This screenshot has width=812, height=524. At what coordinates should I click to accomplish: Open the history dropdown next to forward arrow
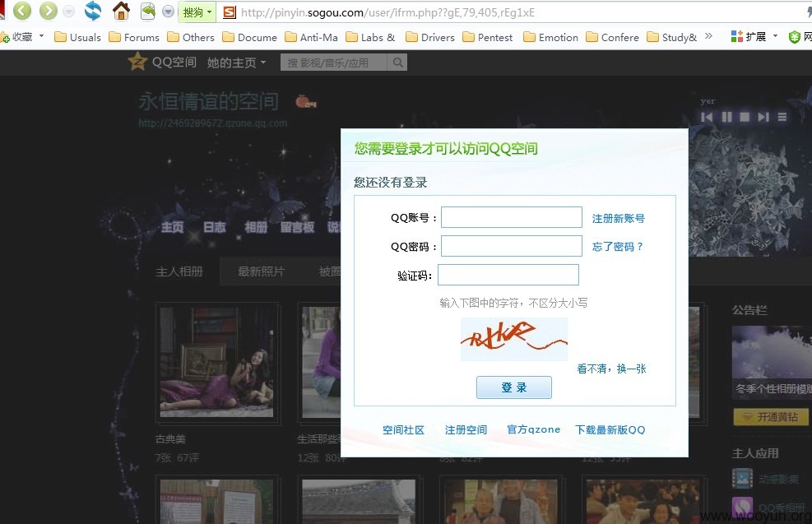pyautogui.click(x=68, y=12)
